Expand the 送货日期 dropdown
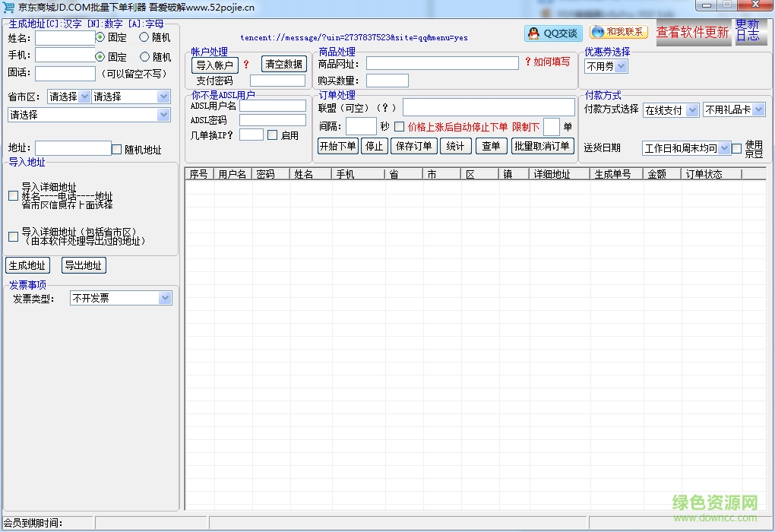The height and width of the screenshot is (532, 775). [x=724, y=148]
